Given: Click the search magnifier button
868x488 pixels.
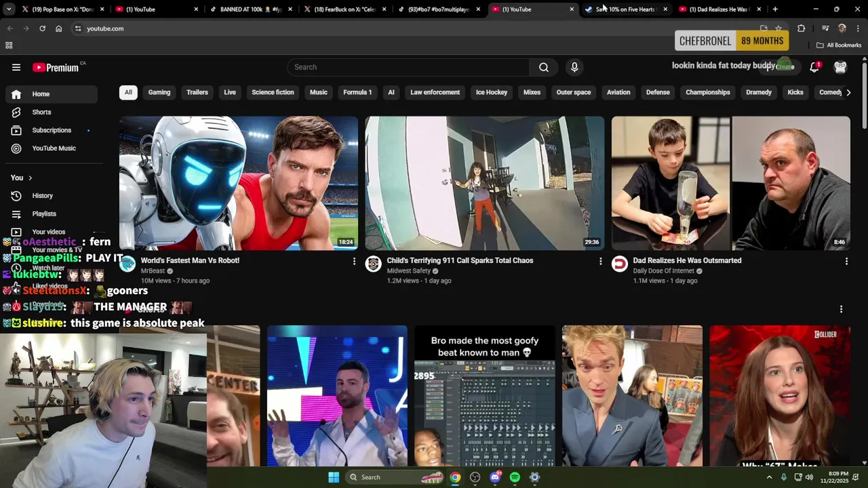Looking at the screenshot, I should tap(544, 67).
